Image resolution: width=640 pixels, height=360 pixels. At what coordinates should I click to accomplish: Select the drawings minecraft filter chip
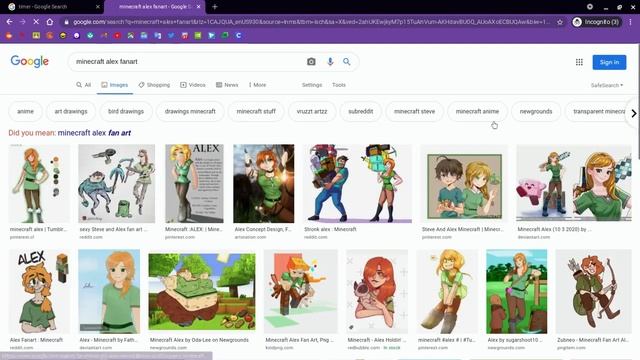click(x=190, y=111)
